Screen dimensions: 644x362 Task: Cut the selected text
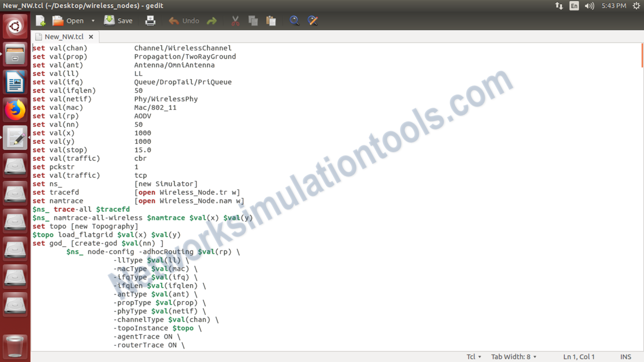[x=235, y=20]
